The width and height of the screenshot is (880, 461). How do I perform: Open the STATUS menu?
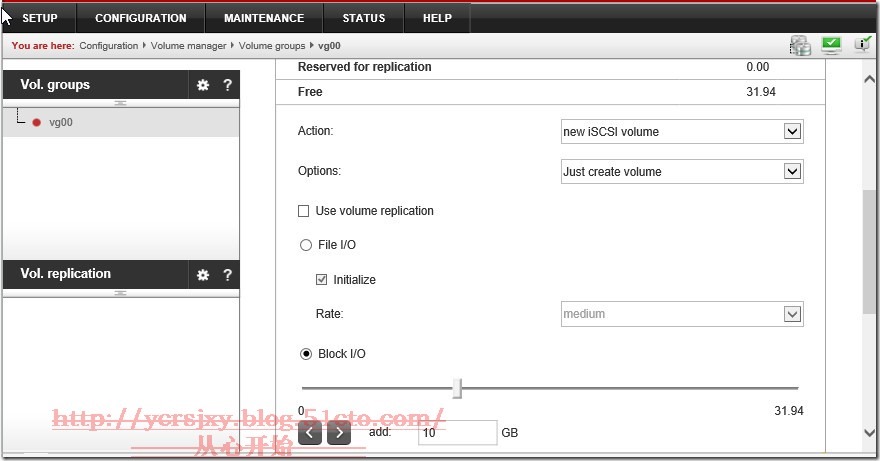tap(364, 18)
